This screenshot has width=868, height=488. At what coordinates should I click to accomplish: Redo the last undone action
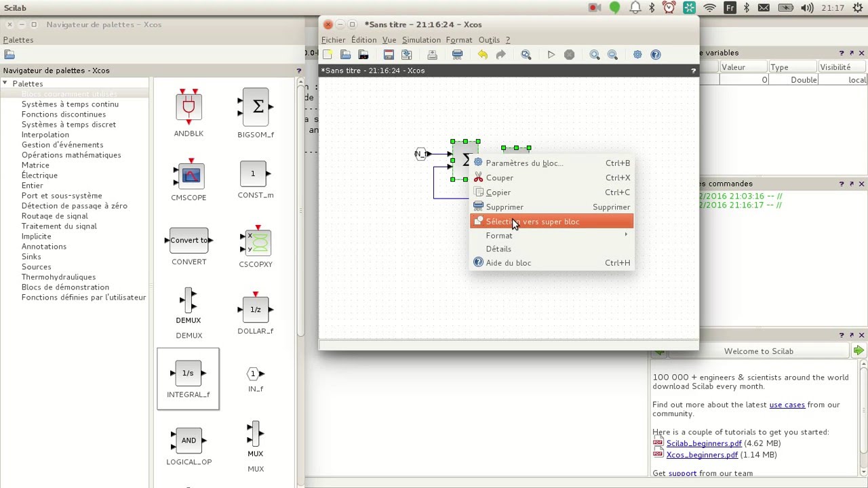[x=501, y=55]
